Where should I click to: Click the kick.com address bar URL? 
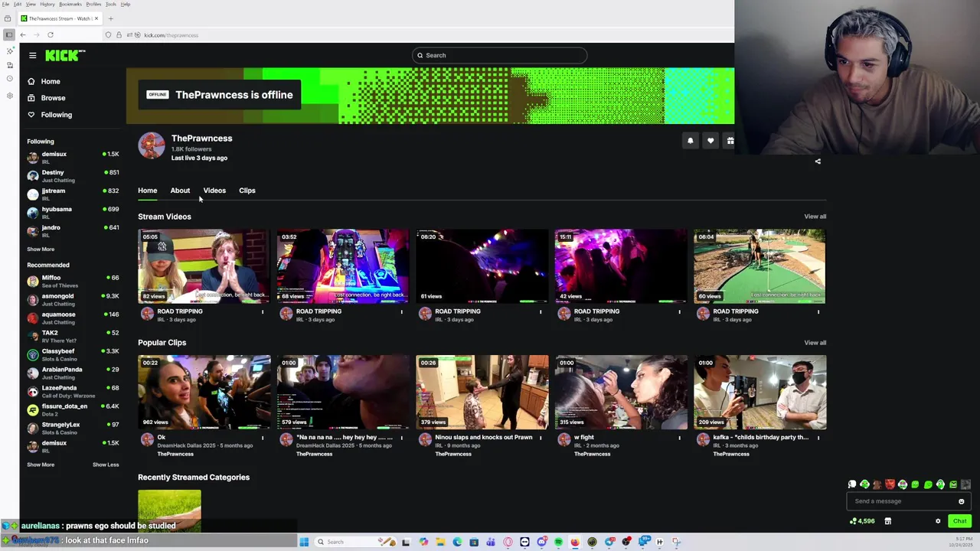pos(171,35)
